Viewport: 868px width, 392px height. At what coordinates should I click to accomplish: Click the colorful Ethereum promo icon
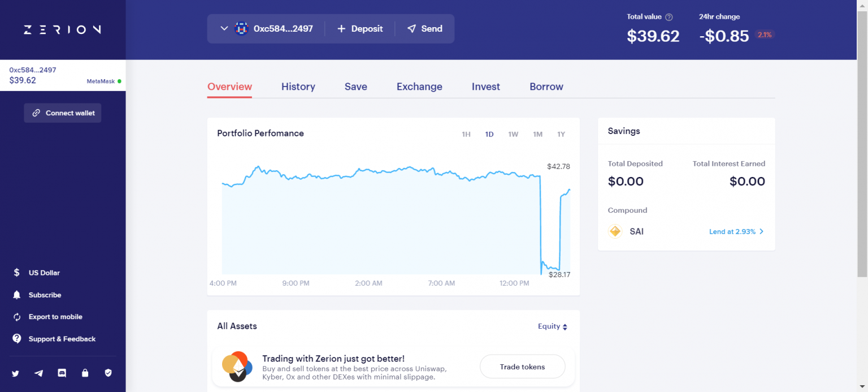pyautogui.click(x=237, y=367)
